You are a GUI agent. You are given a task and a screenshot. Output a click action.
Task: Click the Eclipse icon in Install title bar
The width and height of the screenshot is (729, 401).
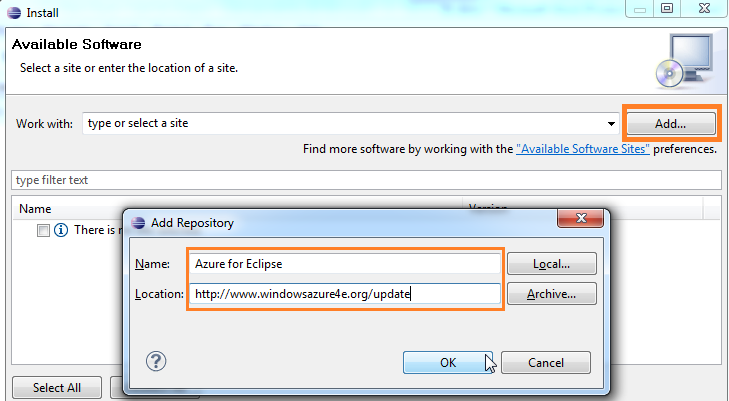(x=14, y=13)
